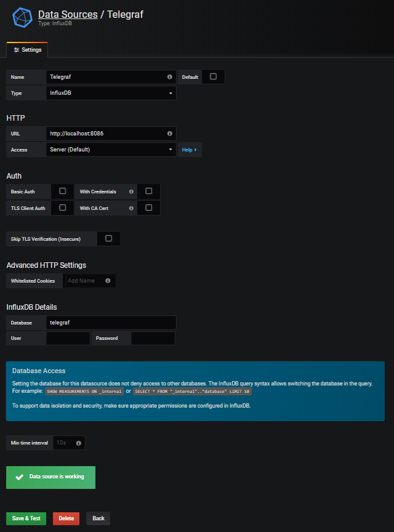Enable the Default data source checkbox

213,76
